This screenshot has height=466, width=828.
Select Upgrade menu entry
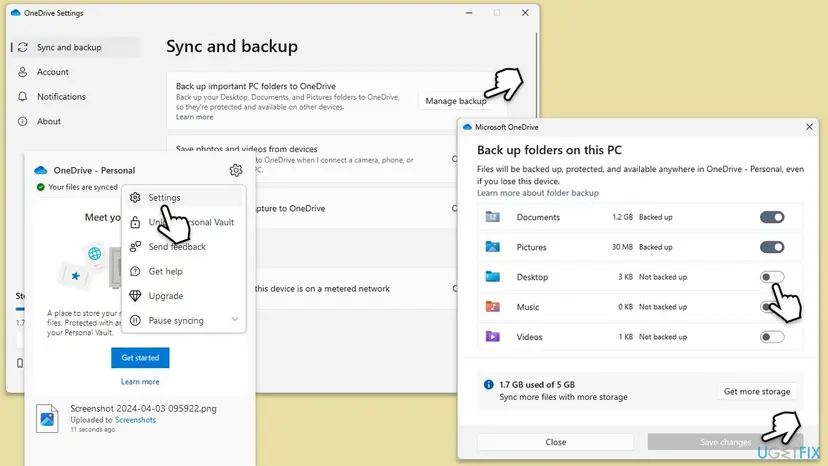click(x=184, y=296)
